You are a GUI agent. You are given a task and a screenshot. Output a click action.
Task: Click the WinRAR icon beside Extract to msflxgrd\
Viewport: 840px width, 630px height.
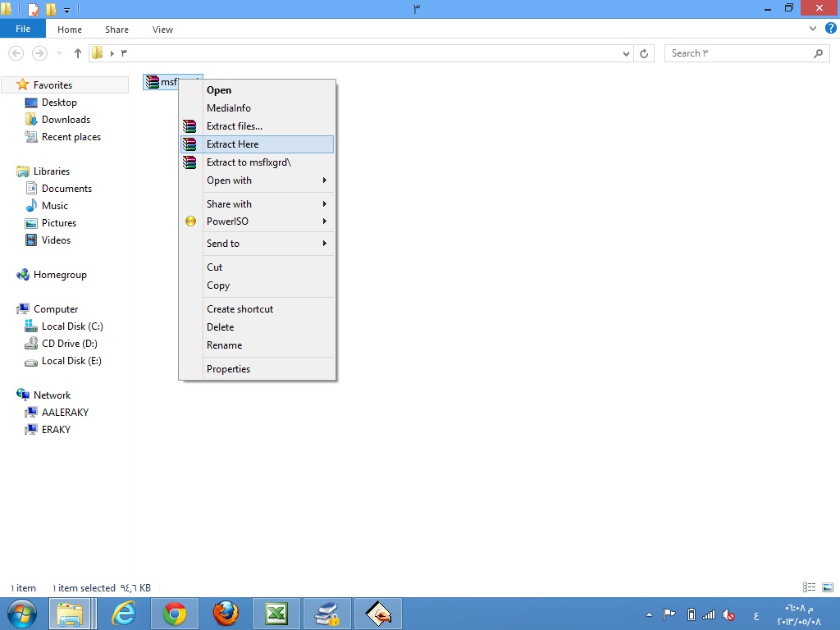(x=189, y=162)
